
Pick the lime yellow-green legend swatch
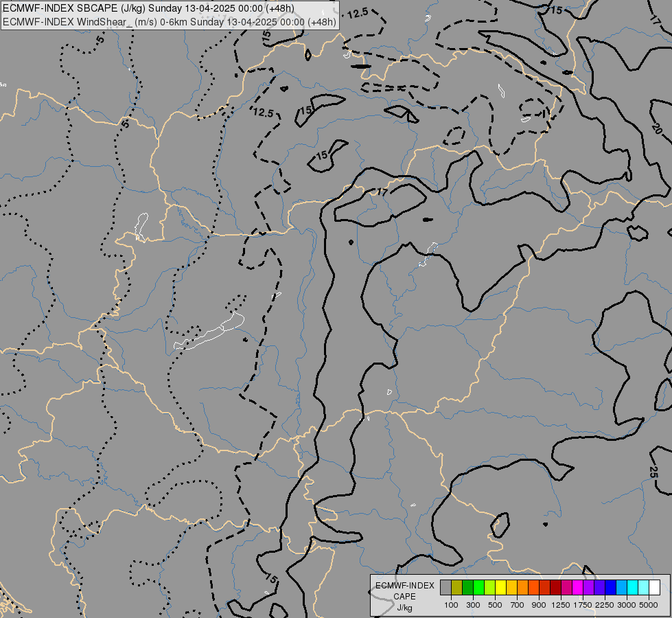pyautogui.click(x=490, y=588)
